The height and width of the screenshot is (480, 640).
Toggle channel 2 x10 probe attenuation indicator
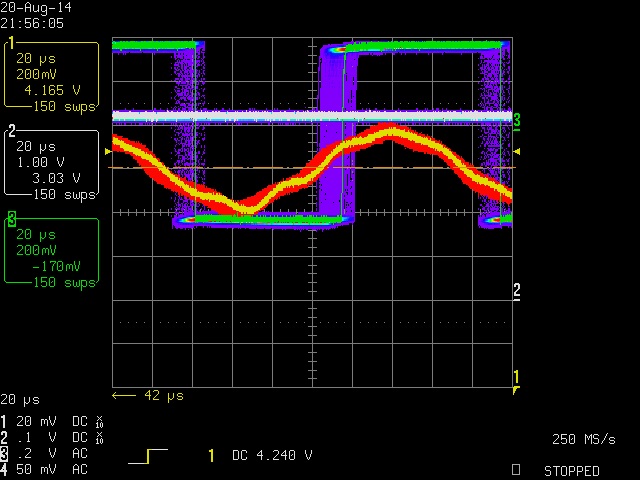[99, 438]
